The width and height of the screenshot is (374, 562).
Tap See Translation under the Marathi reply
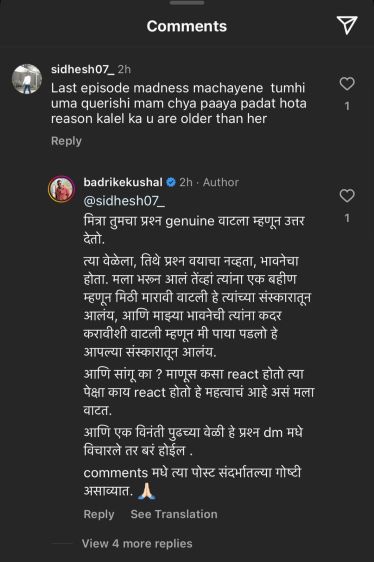point(174,514)
